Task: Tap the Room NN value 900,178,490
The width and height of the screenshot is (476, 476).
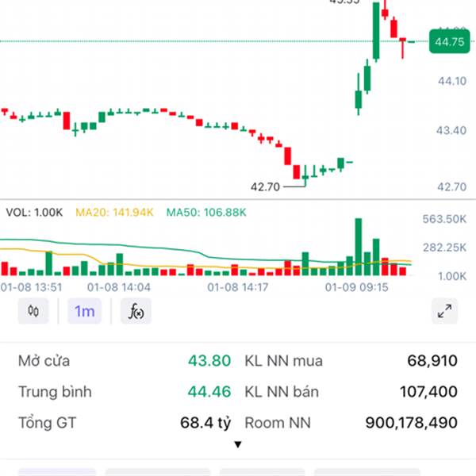Action: [x=411, y=423]
